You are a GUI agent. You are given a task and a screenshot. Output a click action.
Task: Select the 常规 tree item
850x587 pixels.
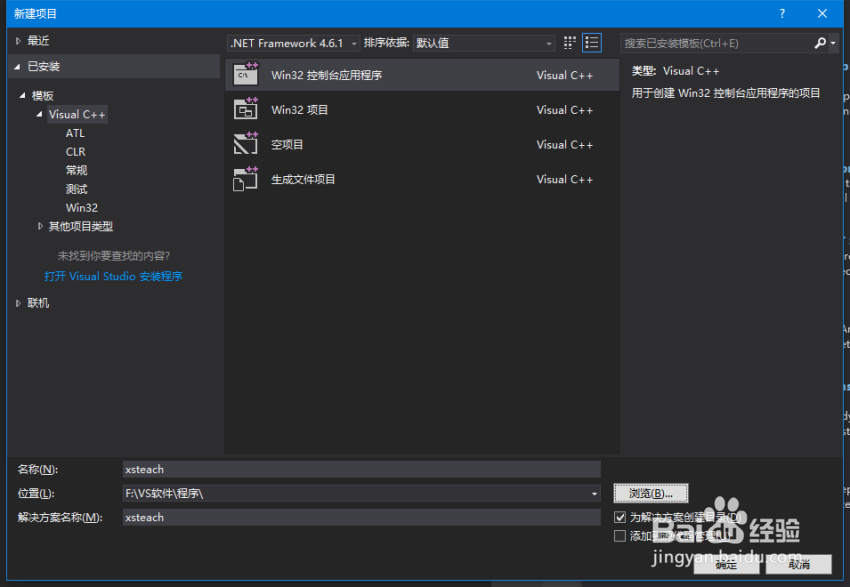tap(76, 170)
